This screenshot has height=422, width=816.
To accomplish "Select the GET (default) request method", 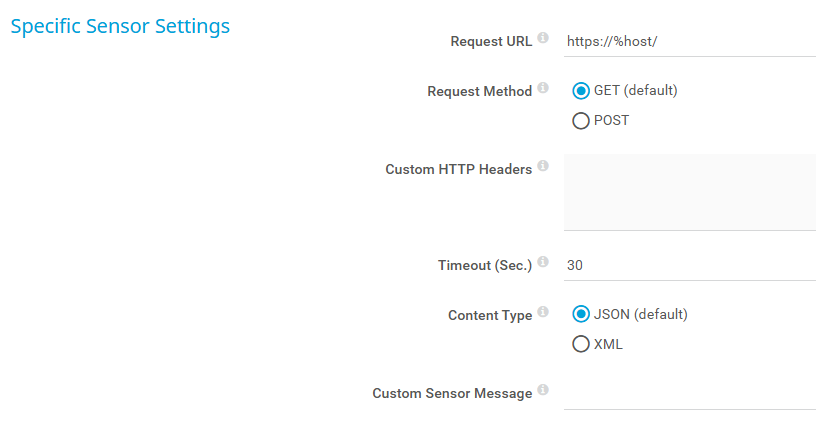I will click(581, 91).
